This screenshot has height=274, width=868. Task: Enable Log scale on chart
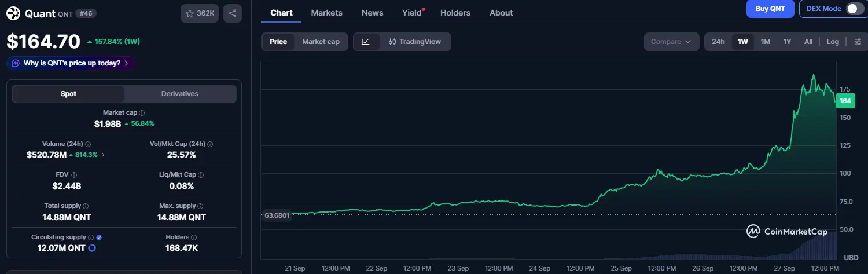point(833,42)
